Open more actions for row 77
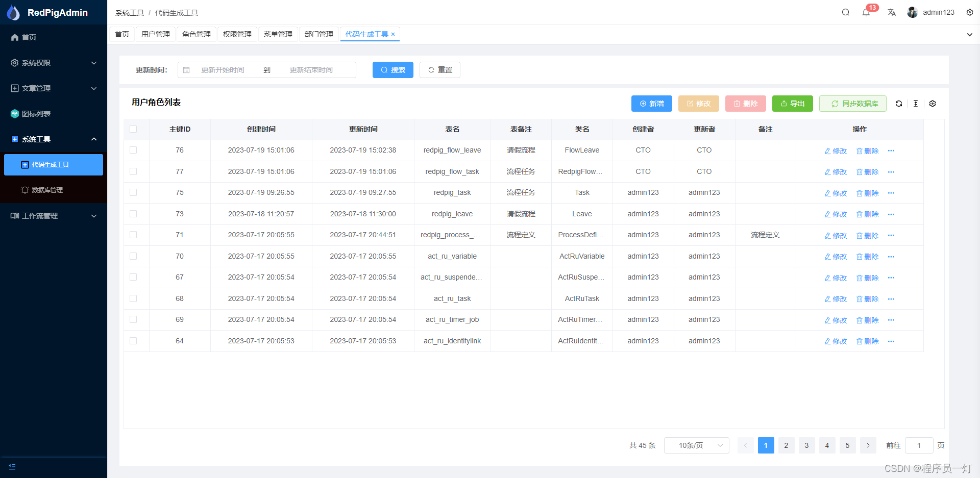Screen dimensions: 980x478 click(891, 172)
